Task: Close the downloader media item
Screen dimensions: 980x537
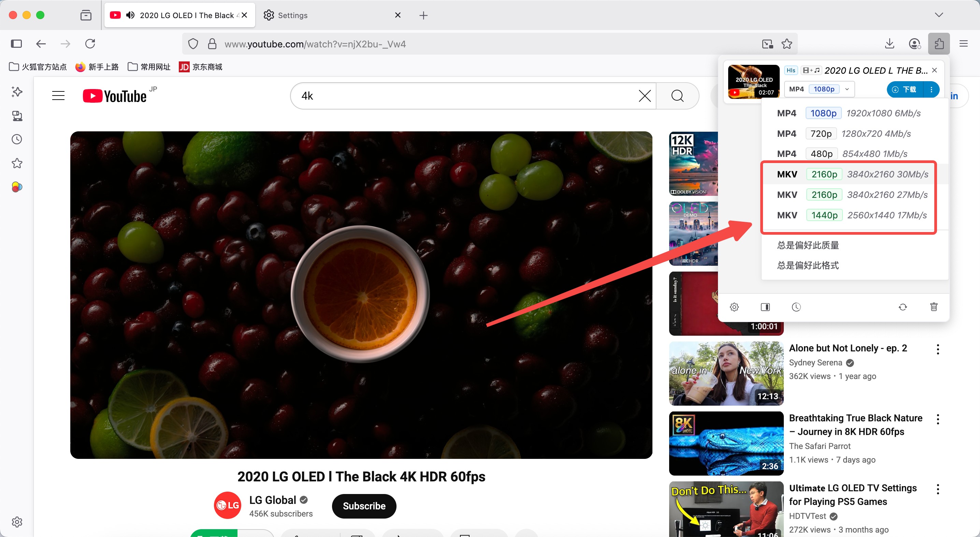Action: point(934,70)
